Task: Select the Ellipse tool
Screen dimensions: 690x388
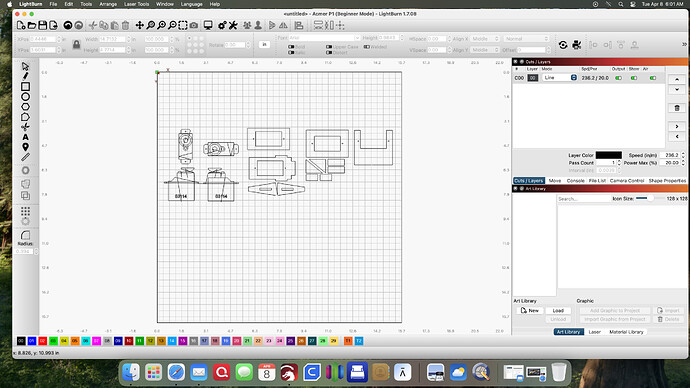Action: [25, 97]
